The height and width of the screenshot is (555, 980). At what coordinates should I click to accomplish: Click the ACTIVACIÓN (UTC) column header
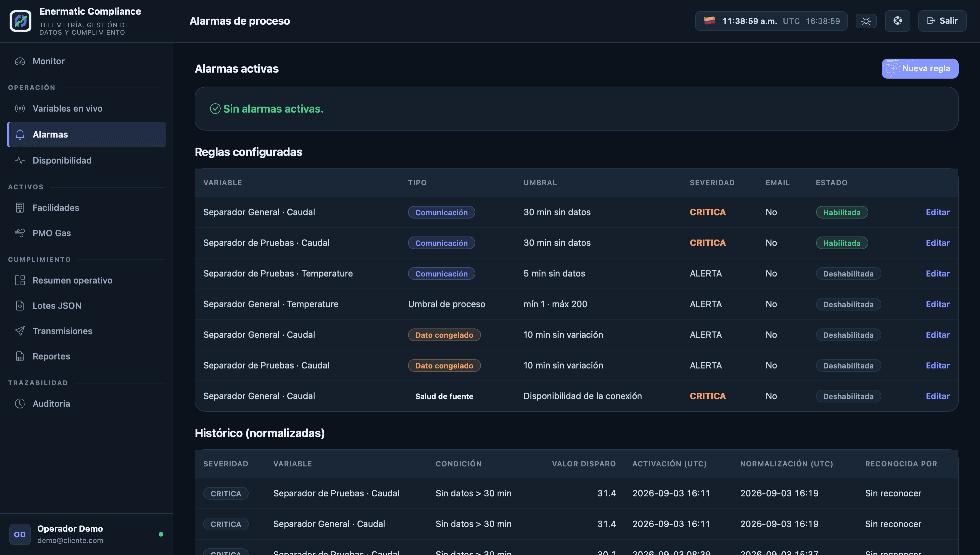coord(669,464)
